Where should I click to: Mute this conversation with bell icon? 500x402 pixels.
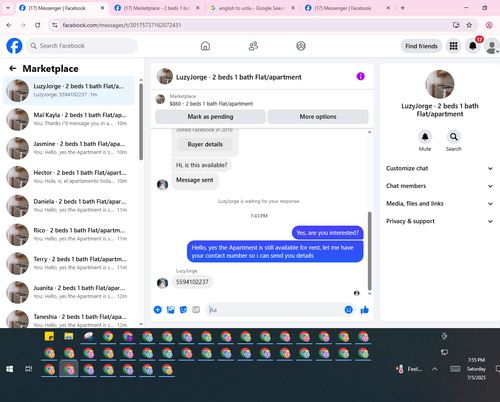pyautogui.click(x=425, y=137)
